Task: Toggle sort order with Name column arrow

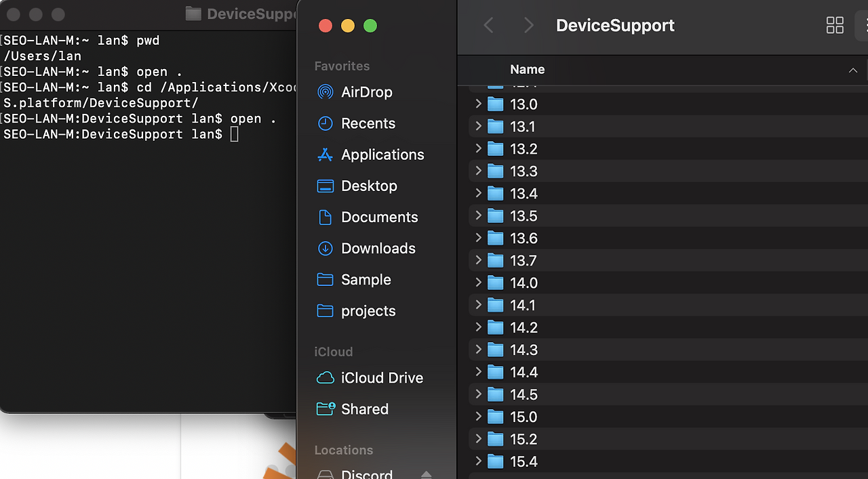Action: coord(853,70)
